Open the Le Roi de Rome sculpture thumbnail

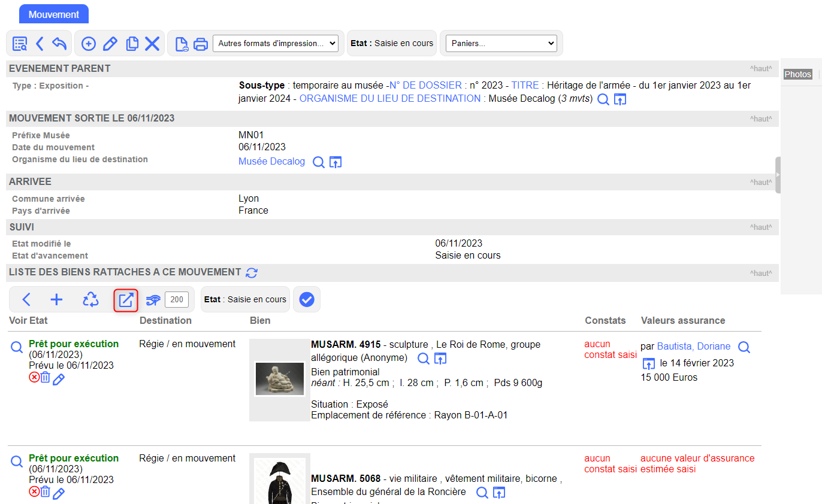[279, 379]
